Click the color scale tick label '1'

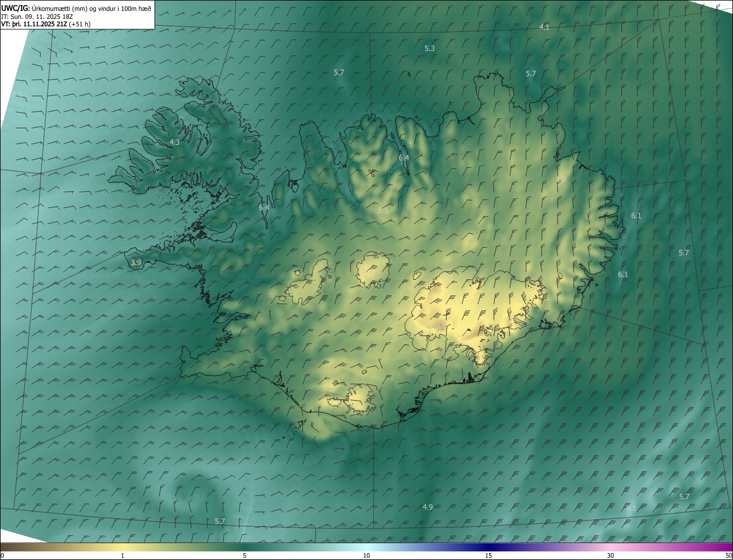point(122,555)
